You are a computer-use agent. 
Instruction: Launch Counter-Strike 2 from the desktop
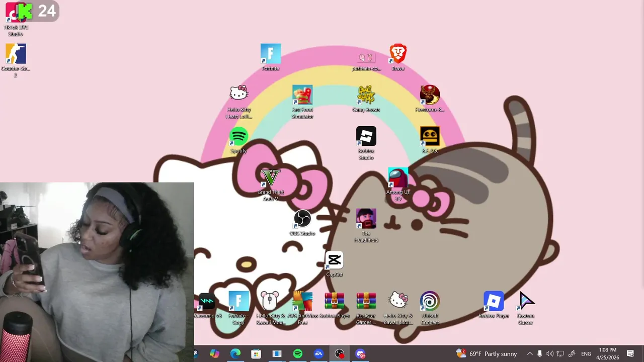point(16,60)
